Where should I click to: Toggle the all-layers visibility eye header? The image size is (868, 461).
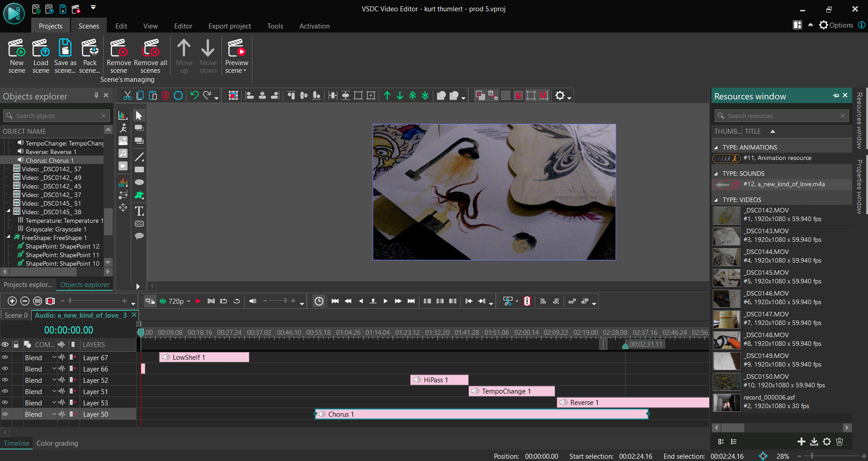pos(5,344)
